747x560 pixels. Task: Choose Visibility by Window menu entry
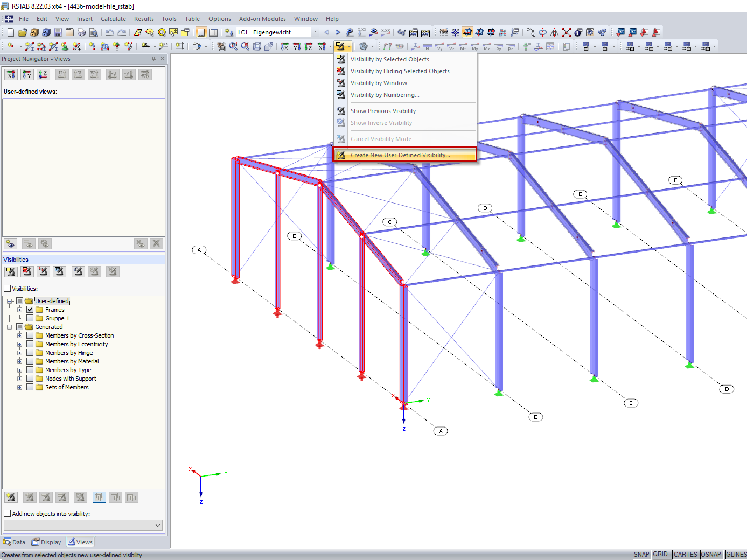click(x=405, y=83)
